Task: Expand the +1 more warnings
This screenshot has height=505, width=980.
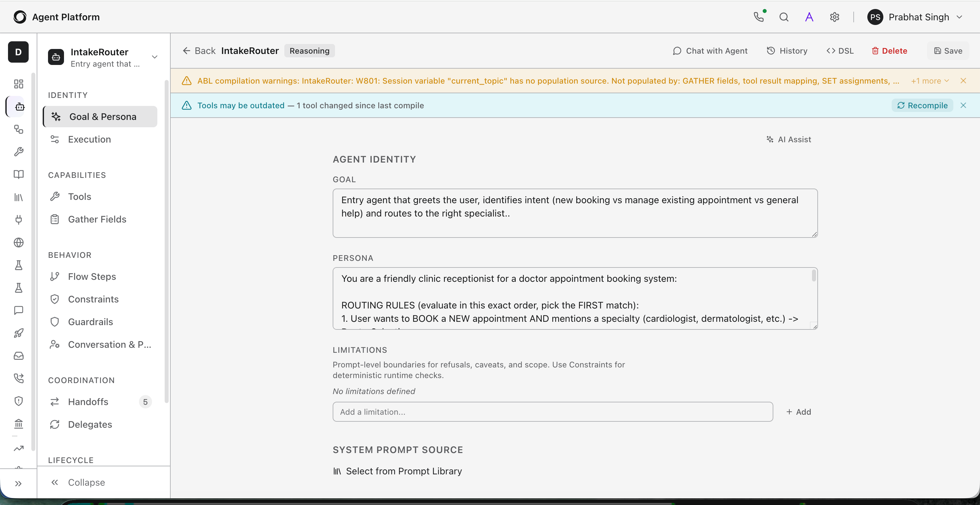Action: click(x=930, y=81)
